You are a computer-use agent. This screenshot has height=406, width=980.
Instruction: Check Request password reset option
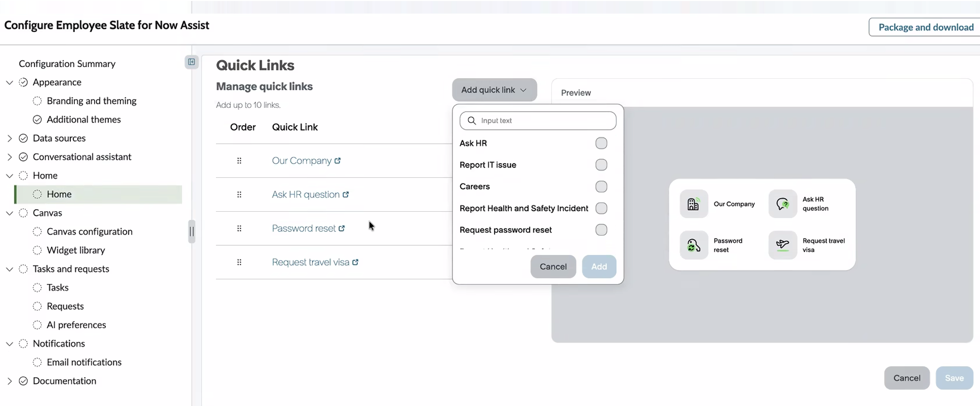point(601,230)
